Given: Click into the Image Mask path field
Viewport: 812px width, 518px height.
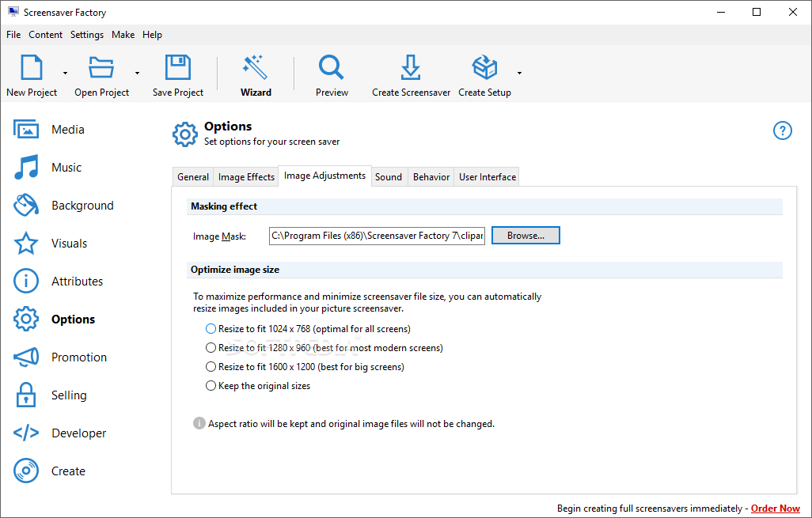Looking at the screenshot, I should 377,236.
